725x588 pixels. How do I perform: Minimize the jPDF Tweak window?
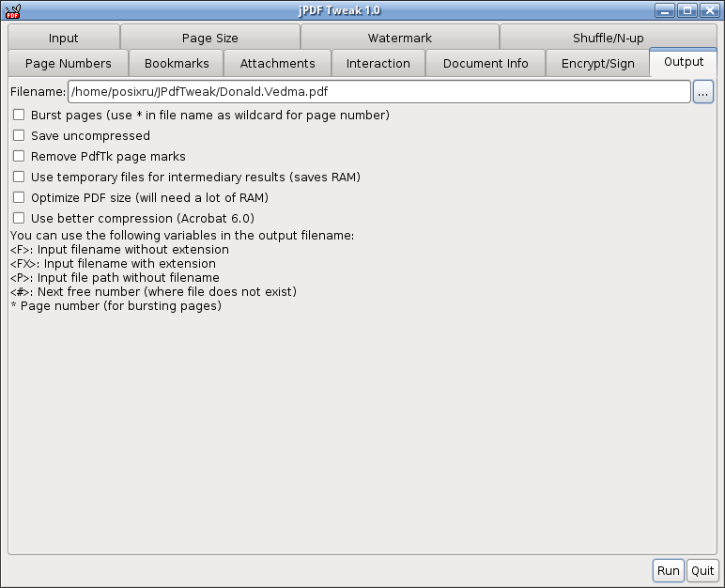[665, 10]
